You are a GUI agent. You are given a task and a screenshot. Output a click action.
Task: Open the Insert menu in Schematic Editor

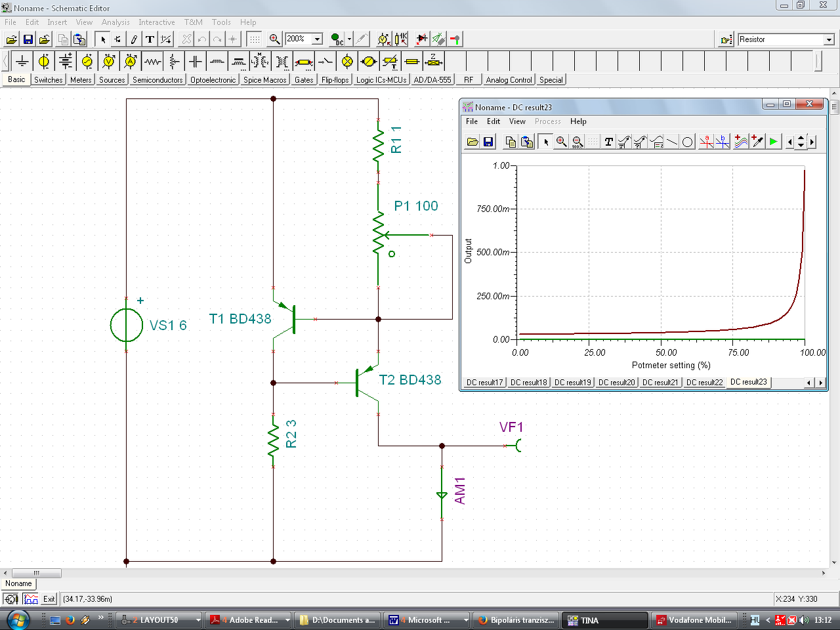[57, 22]
